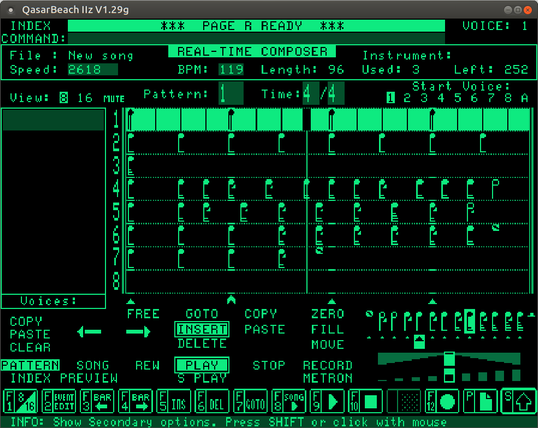
Task: Click the BPM value field 119
Action: pyautogui.click(x=231, y=70)
